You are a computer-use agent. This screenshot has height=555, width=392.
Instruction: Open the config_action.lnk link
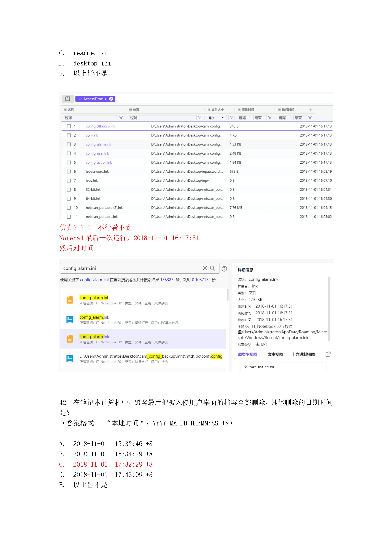[x=99, y=162]
